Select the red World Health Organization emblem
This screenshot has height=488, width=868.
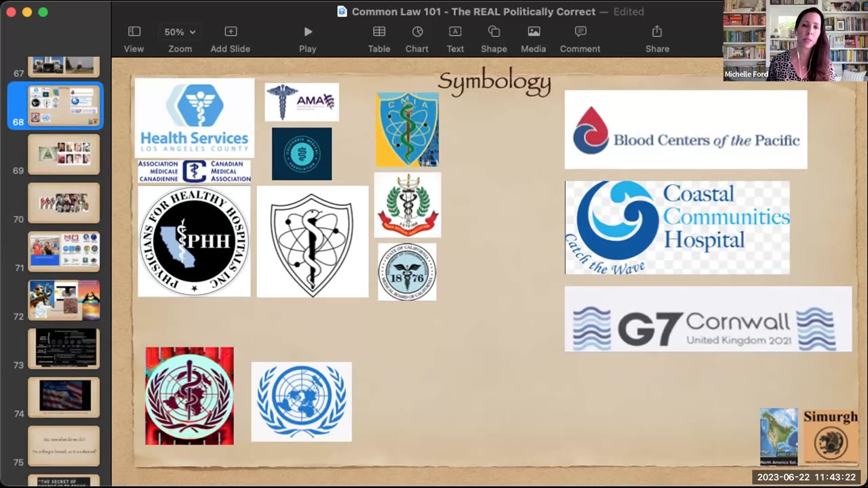pyautogui.click(x=189, y=396)
